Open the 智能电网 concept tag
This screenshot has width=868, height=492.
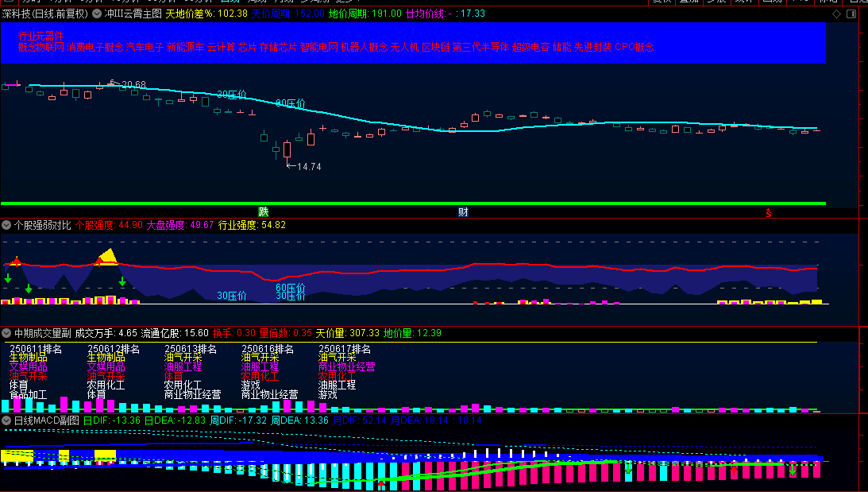[x=319, y=47]
